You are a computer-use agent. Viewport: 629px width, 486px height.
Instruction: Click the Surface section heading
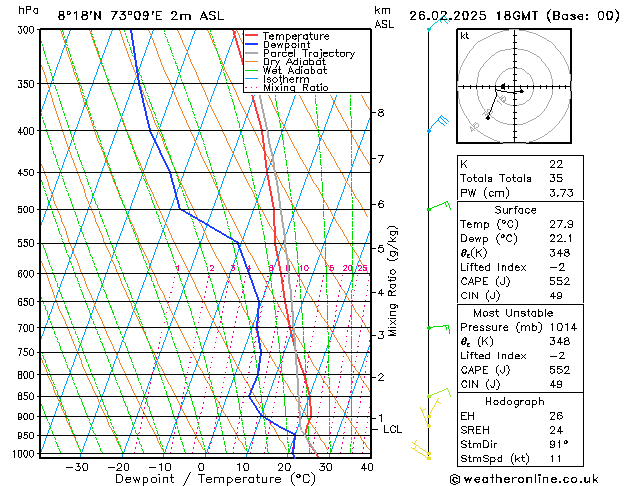pos(515,210)
